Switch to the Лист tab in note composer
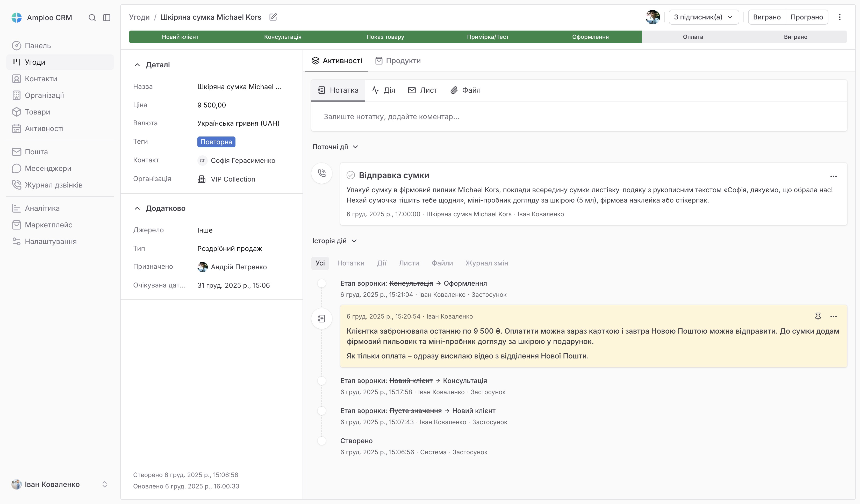This screenshot has width=860, height=504. click(x=422, y=90)
